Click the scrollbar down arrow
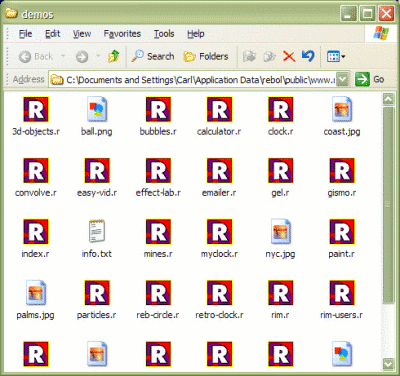The image size is (400, 376). tap(389, 363)
